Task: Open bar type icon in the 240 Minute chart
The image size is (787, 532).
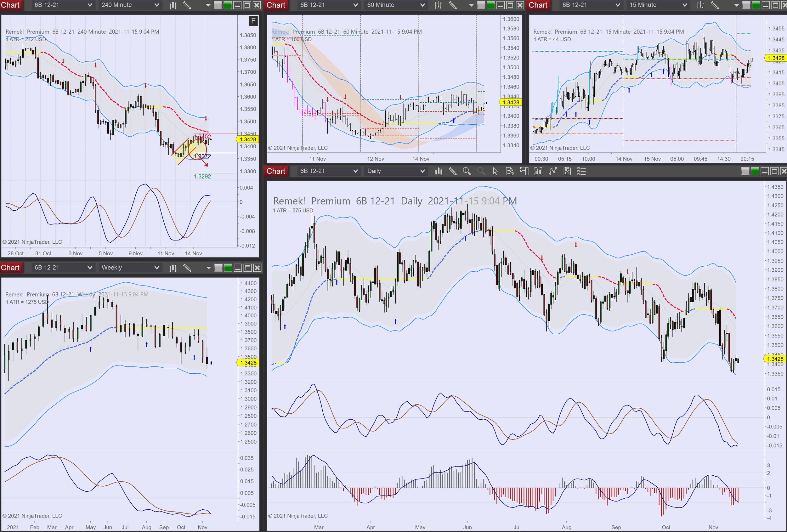Action: tap(173, 5)
